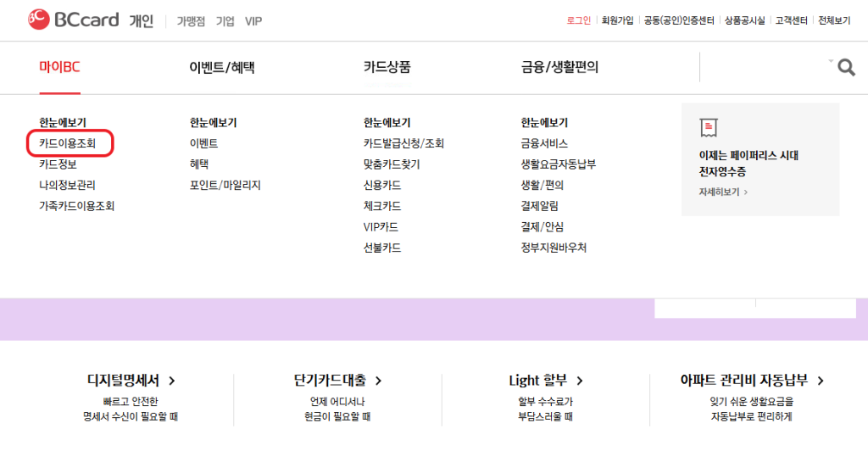Image resolution: width=868 pixels, height=462 pixels.
Task: Open 정부지원바우처 submenu item
Action: (554, 248)
